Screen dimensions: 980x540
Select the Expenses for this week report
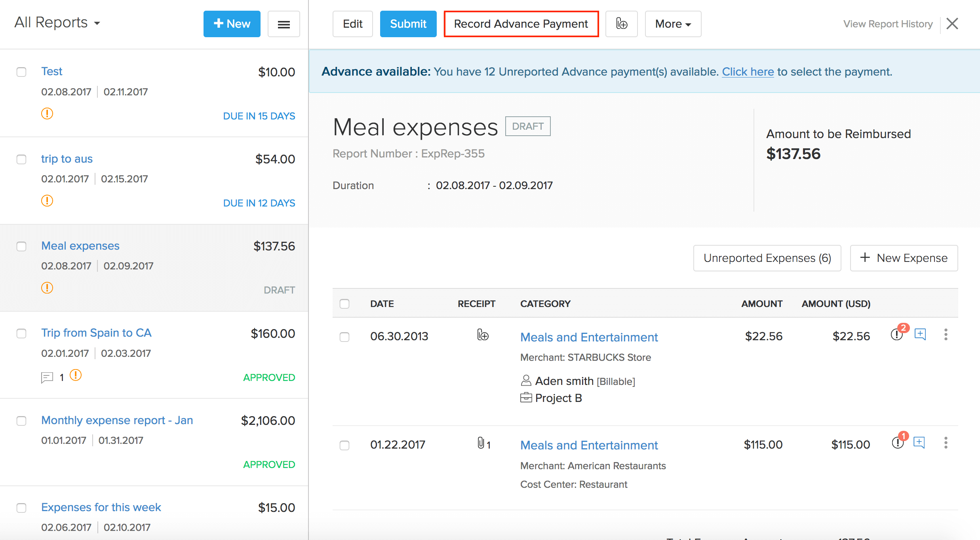(21, 508)
